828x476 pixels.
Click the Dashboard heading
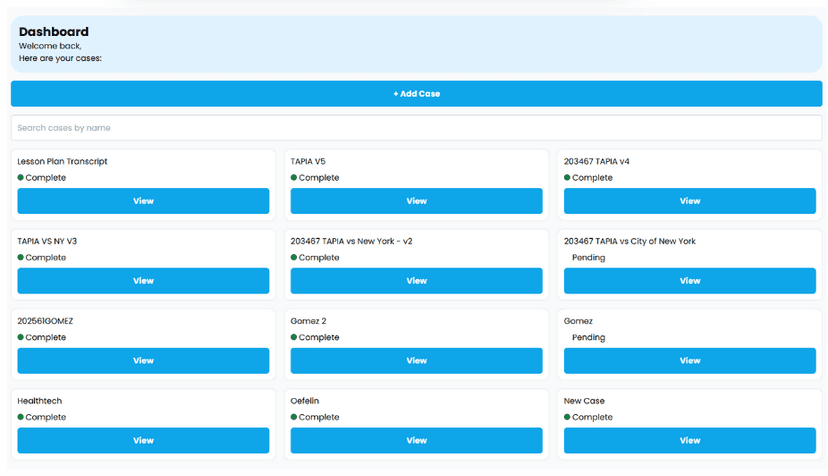pos(54,32)
